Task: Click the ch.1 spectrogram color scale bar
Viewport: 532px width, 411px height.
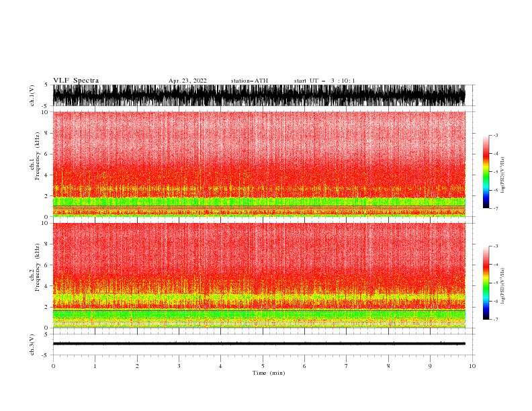Action: click(x=486, y=171)
